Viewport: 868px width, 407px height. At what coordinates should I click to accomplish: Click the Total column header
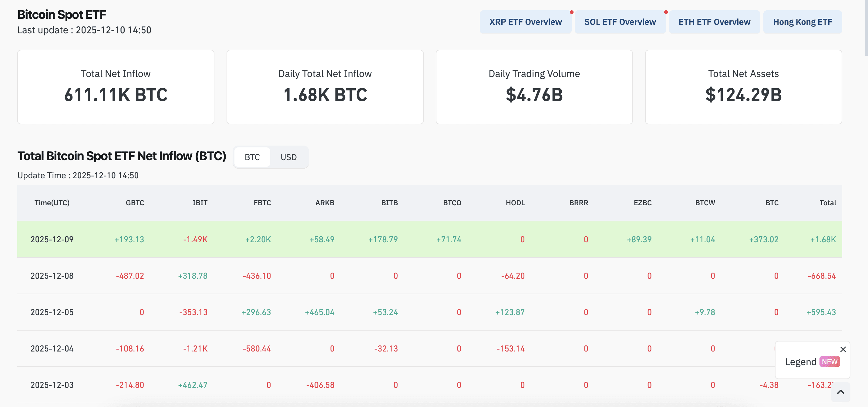coord(827,203)
